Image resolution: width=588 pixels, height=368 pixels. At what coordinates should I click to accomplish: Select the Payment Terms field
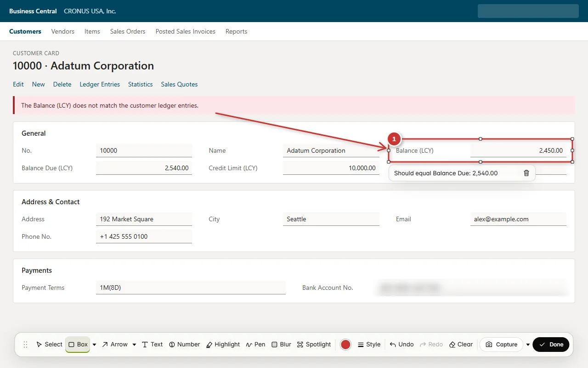pos(191,287)
